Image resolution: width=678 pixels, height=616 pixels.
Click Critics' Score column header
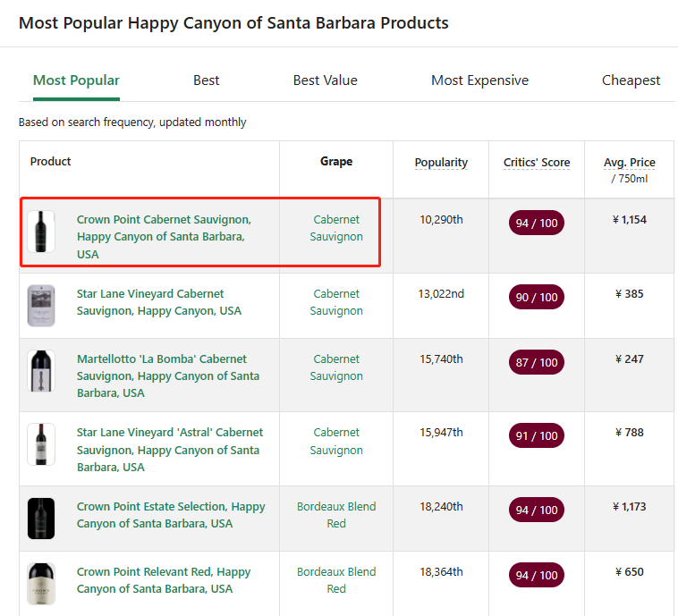coord(537,163)
